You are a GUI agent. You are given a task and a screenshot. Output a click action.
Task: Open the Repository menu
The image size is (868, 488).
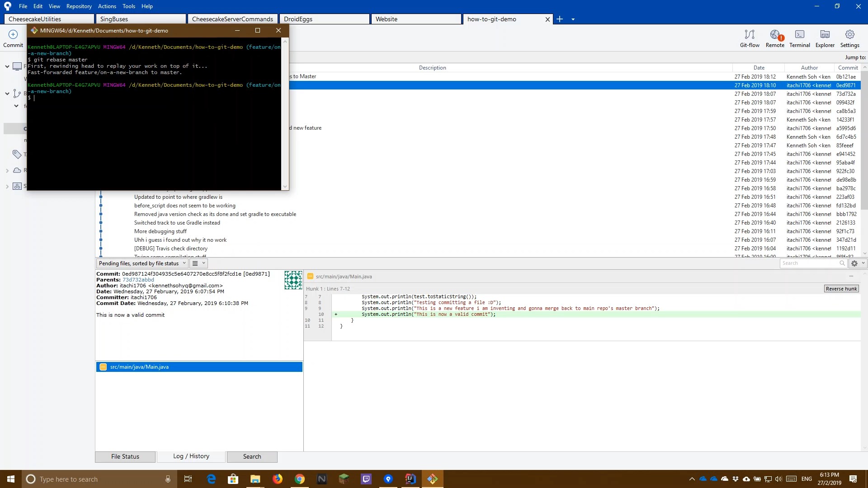79,6
